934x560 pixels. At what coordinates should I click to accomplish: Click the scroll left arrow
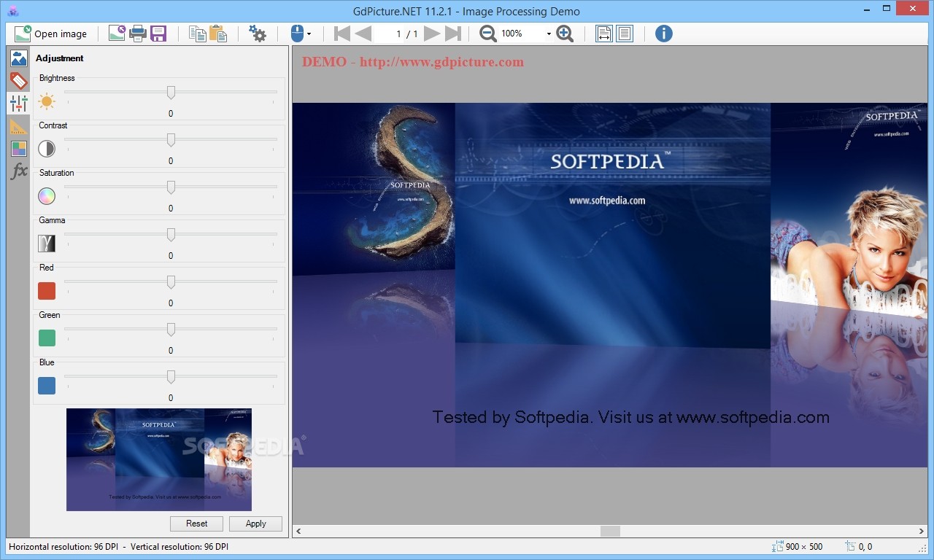tap(298, 532)
